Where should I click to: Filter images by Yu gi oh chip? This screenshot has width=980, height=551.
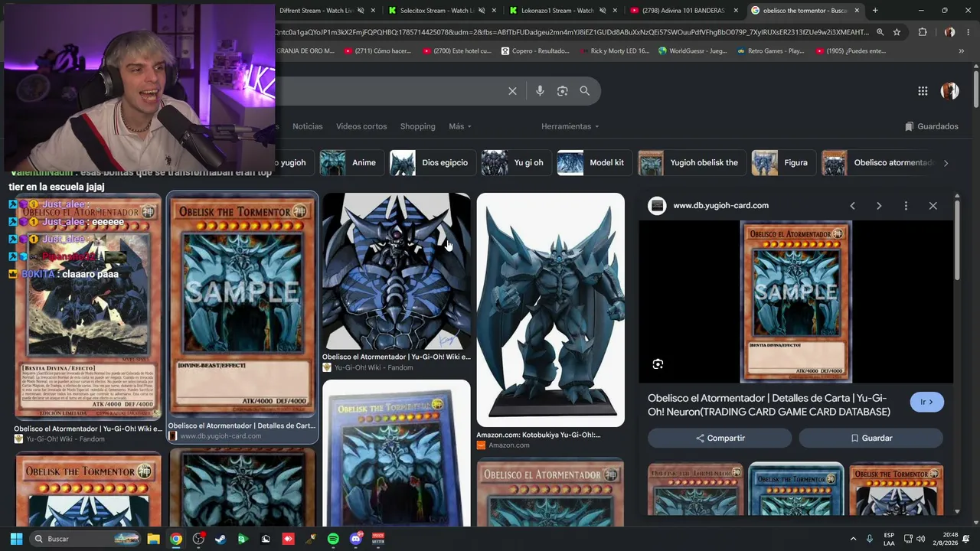tap(515, 162)
